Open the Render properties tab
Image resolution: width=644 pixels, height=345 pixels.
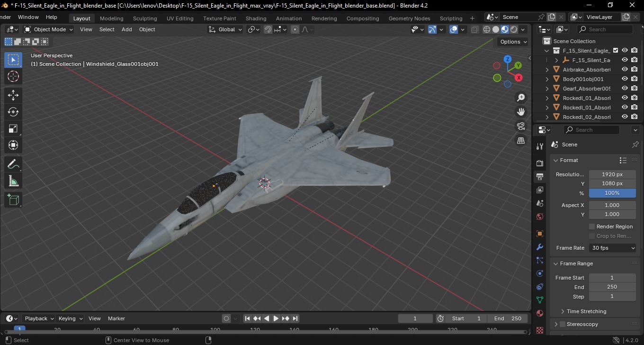tap(540, 163)
